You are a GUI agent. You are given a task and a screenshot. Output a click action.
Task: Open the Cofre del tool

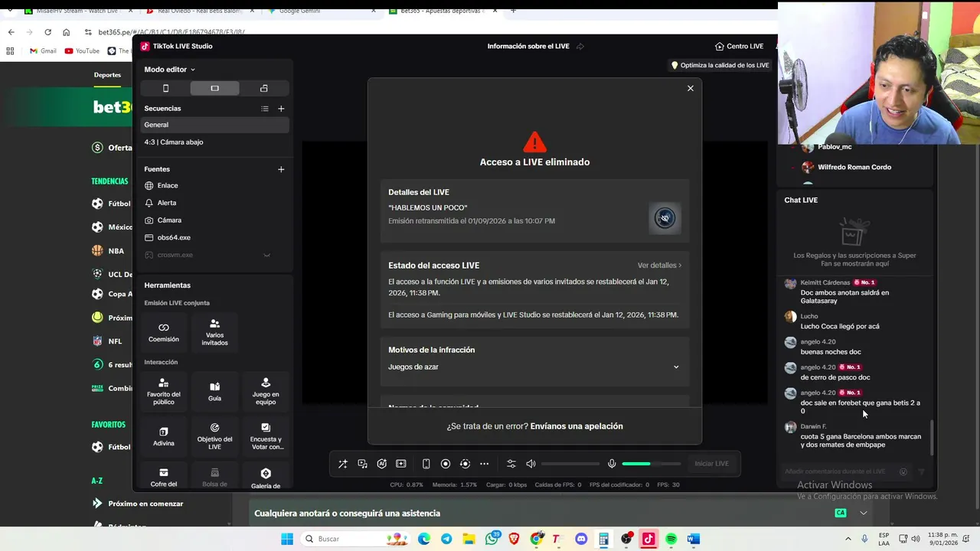(x=164, y=477)
